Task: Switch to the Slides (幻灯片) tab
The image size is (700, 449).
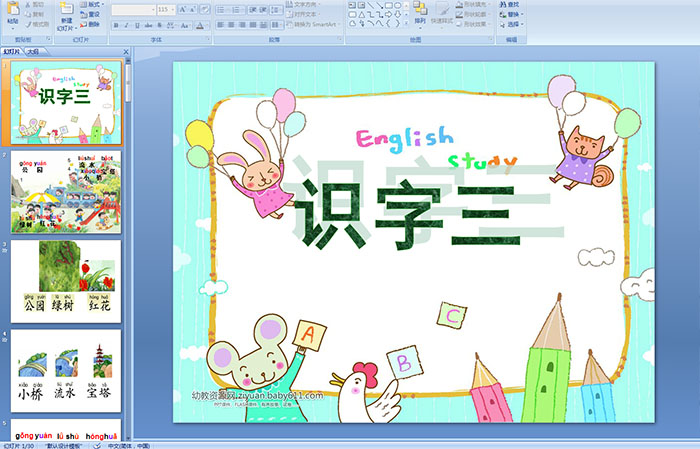Action: (12, 52)
